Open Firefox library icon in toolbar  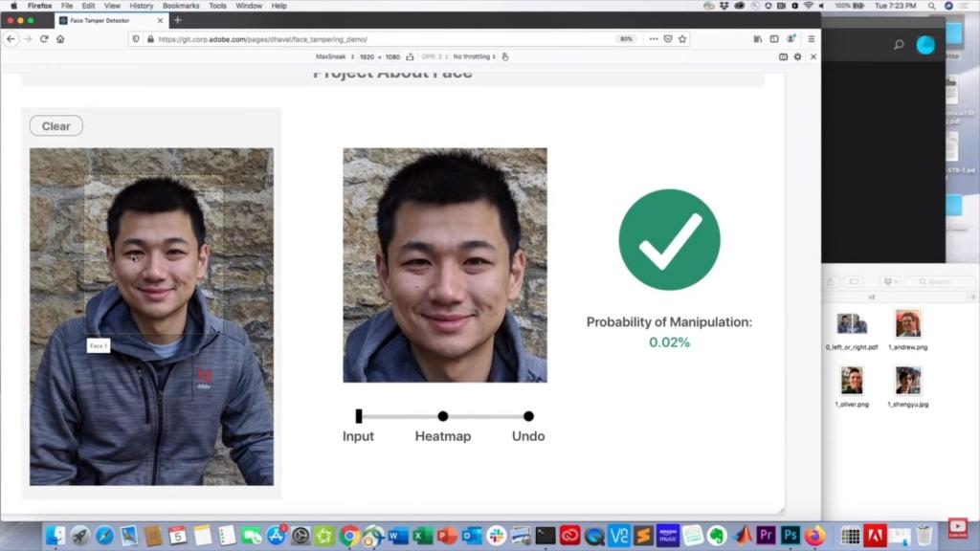click(758, 39)
